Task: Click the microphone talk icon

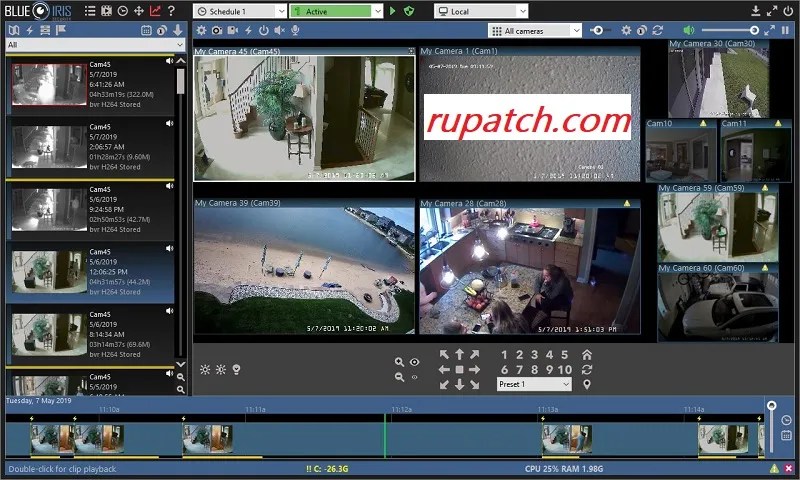Action: tap(295, 31)
